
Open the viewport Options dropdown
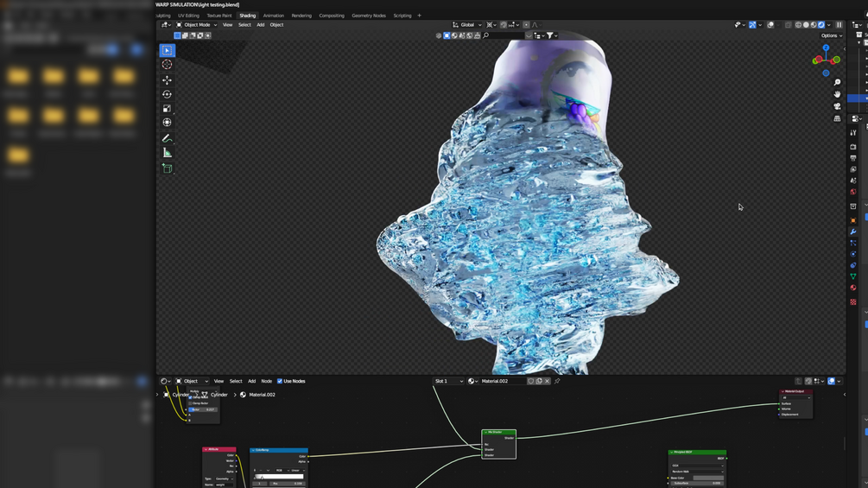click(832, 35)
